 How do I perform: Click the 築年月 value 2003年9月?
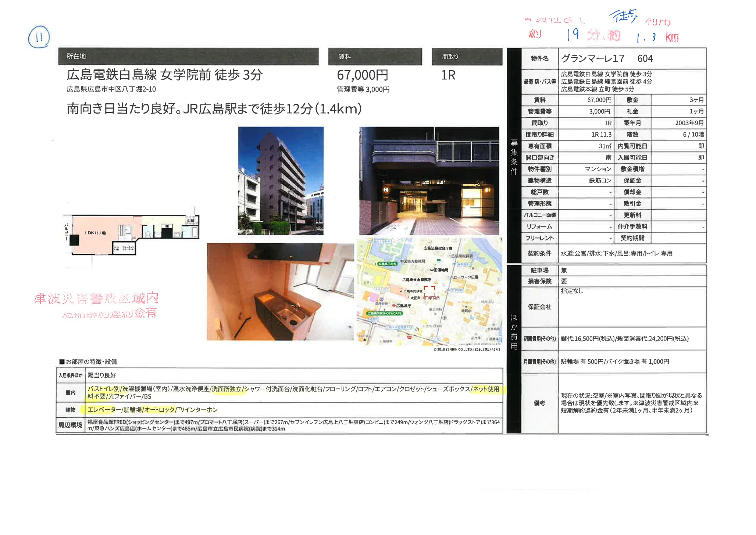(689, 123)
